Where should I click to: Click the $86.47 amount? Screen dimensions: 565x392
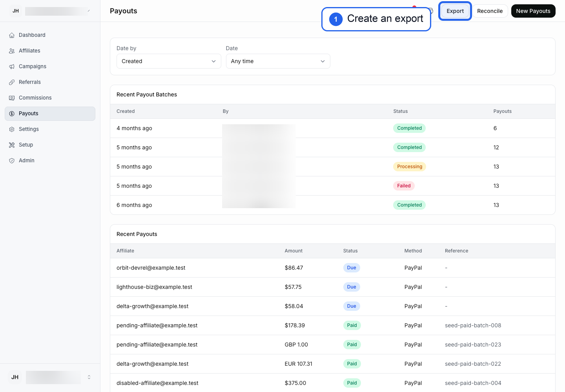[x=294, y=268]
